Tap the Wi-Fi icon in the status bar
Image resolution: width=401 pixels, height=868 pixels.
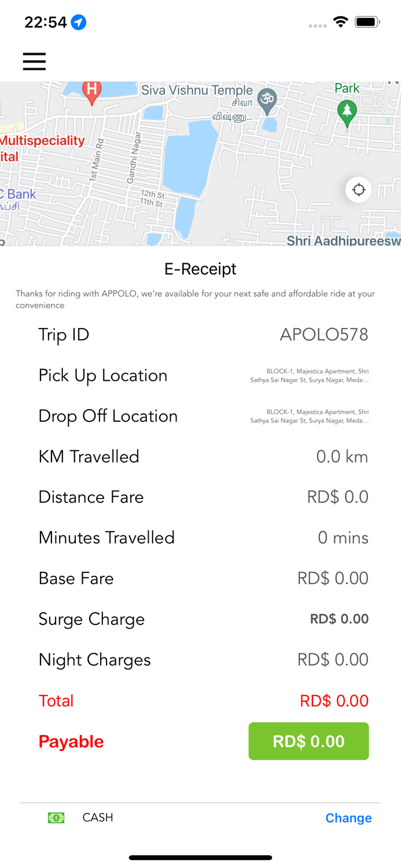coord(341,21)
